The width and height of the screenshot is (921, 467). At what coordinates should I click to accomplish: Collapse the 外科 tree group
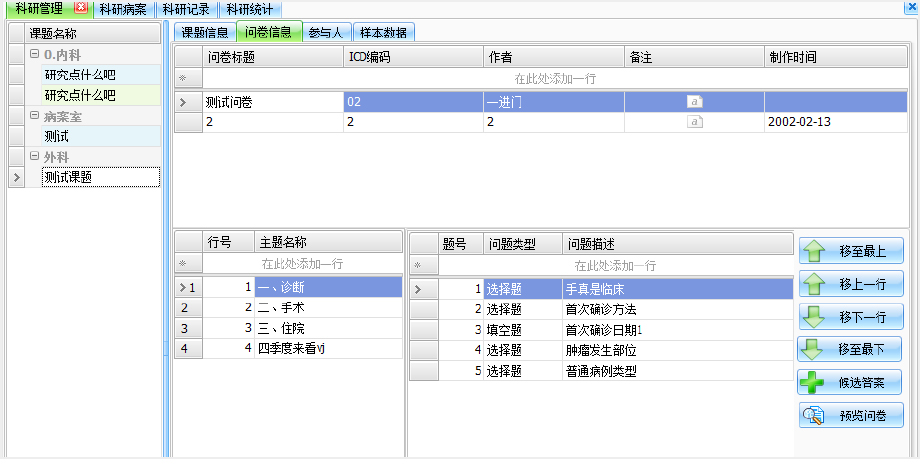tap(34, 157)
